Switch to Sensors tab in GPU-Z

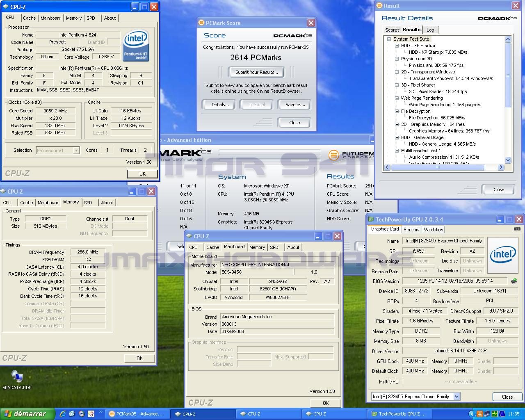[411, 230]
